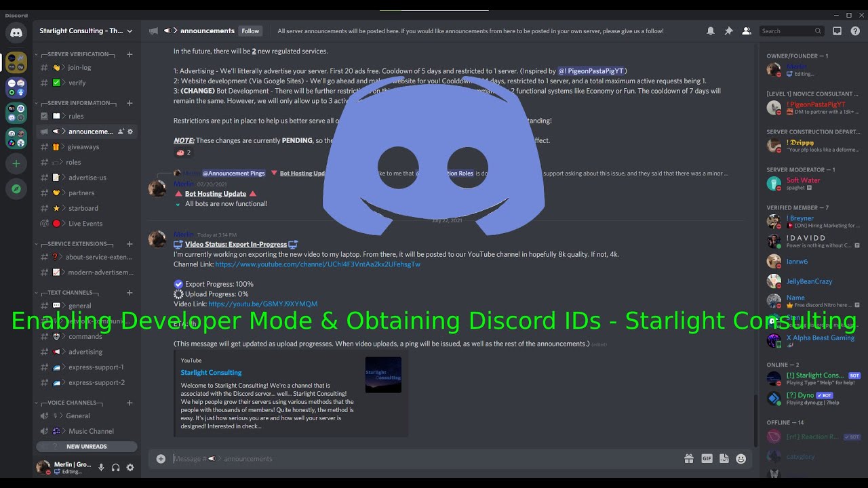
Task: Collapse SERVICE EXTENSIONS category
Action: [74, 244]
